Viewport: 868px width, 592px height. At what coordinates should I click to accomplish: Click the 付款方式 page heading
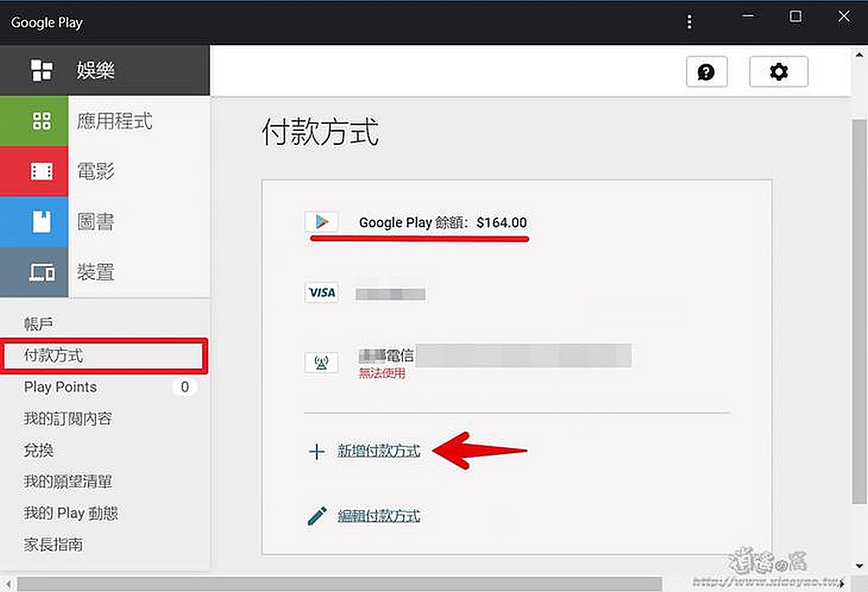321,132
